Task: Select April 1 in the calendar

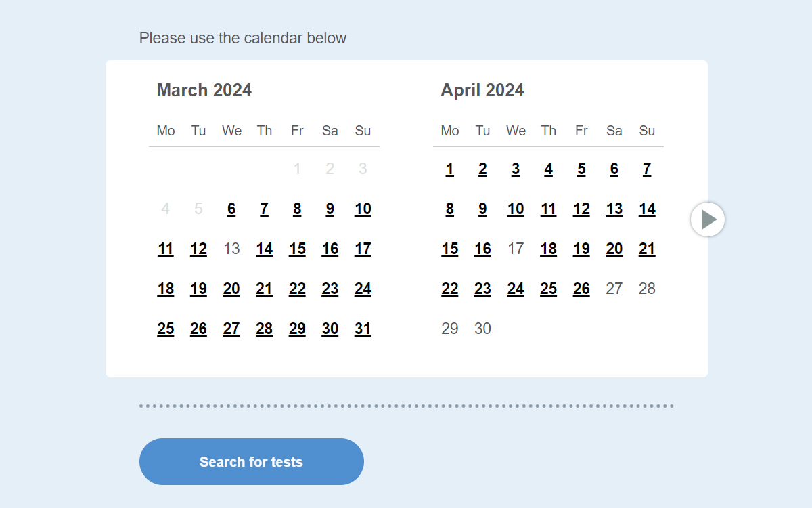Action: (x=450, y=169)
